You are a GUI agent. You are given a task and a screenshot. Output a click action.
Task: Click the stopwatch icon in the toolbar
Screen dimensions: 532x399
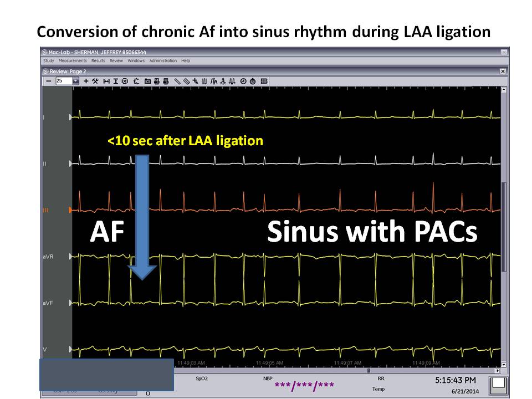253,81
